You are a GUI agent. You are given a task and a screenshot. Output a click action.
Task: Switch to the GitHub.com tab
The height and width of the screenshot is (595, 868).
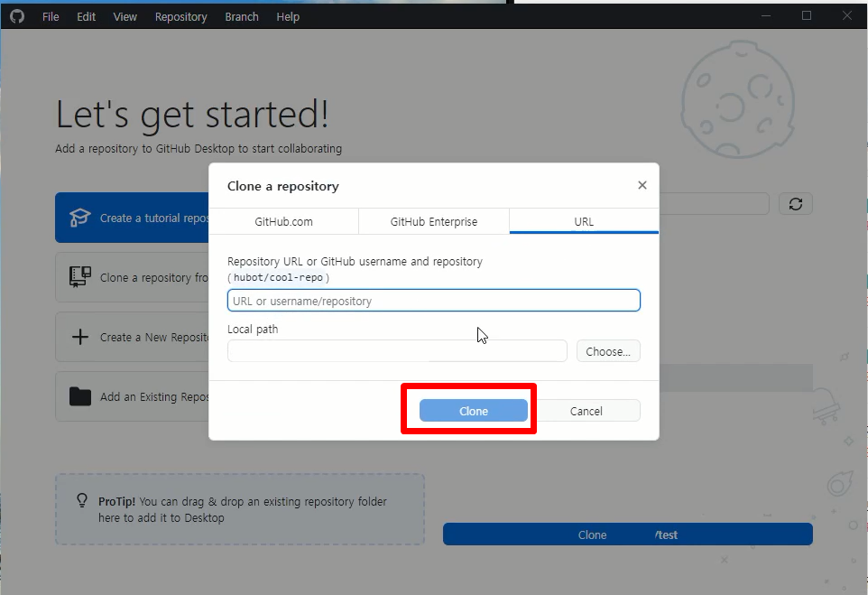[283, 221]
